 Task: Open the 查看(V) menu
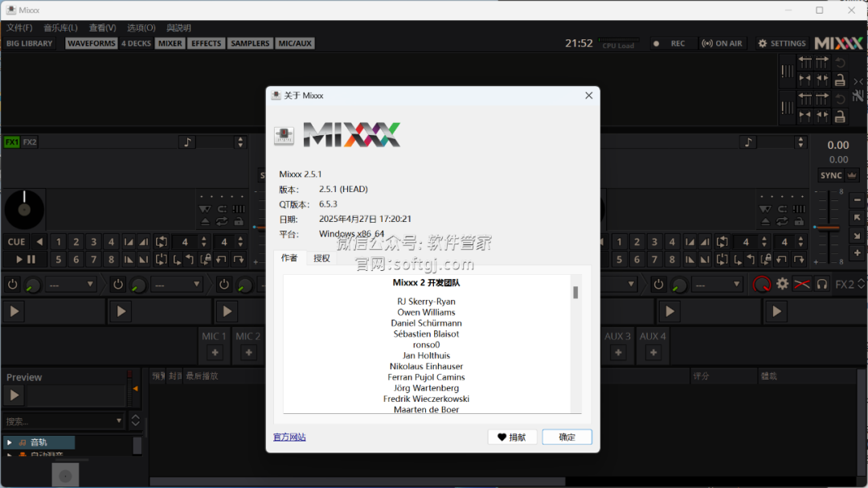102,27
